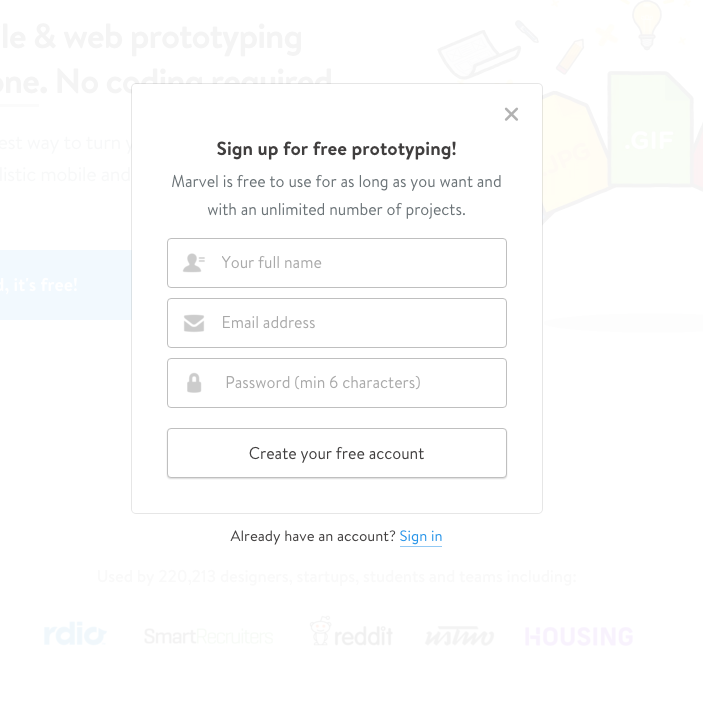Click the reddit logo
The image size is (703, 703).
tap(351, 633)
